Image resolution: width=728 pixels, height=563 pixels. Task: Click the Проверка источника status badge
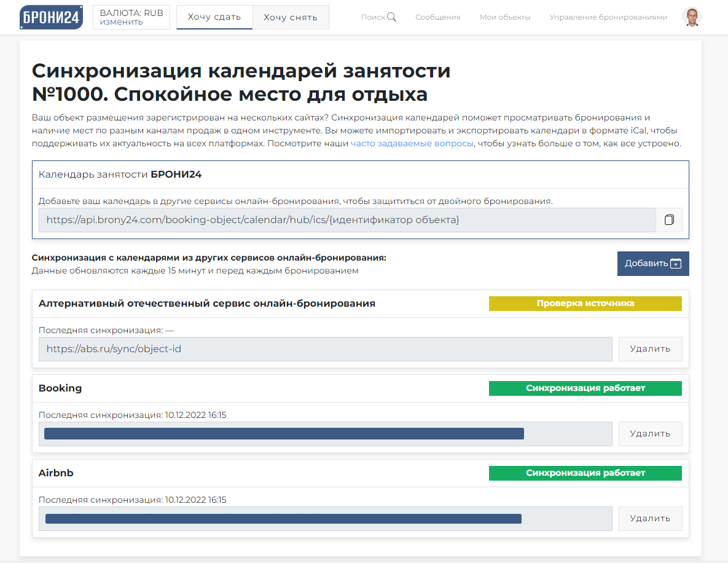click(585, 304)
